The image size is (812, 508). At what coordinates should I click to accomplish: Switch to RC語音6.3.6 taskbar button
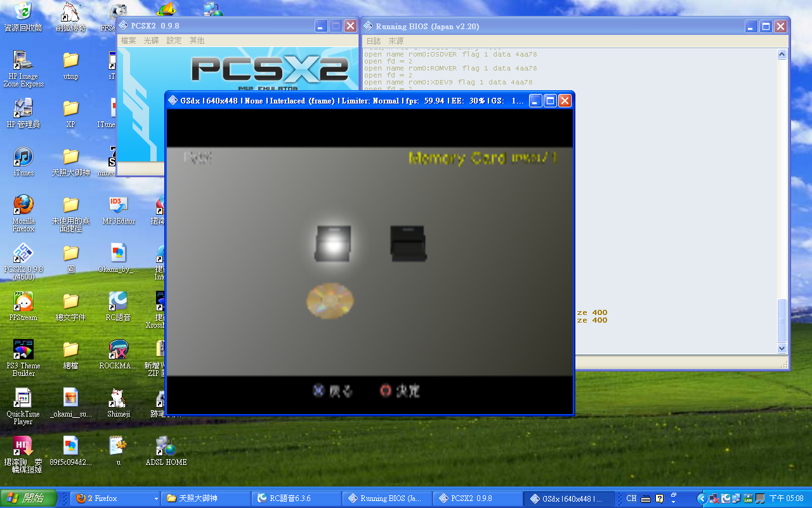pyautogui.click(x=296, y=498)
